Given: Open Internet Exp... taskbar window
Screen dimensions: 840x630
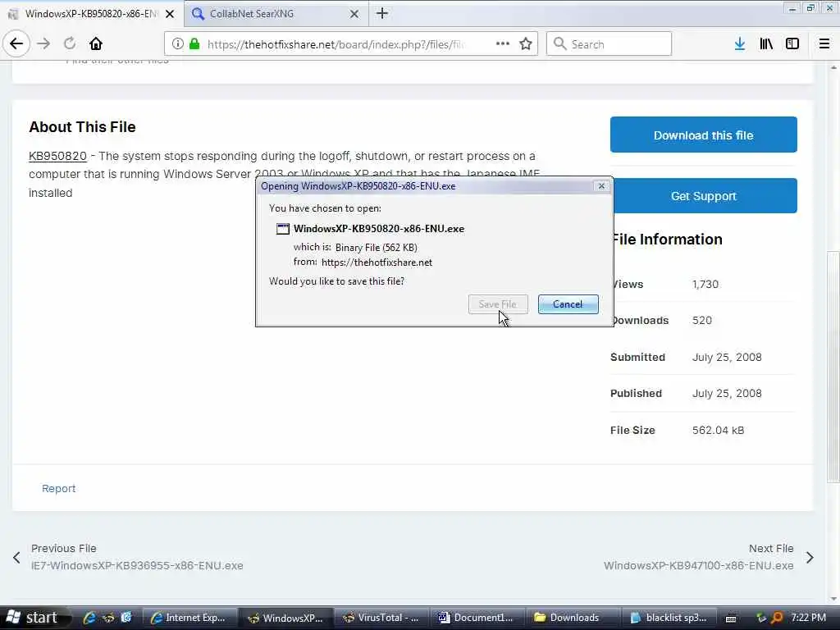Looking at the screenshot, I should tap(189, 618).
